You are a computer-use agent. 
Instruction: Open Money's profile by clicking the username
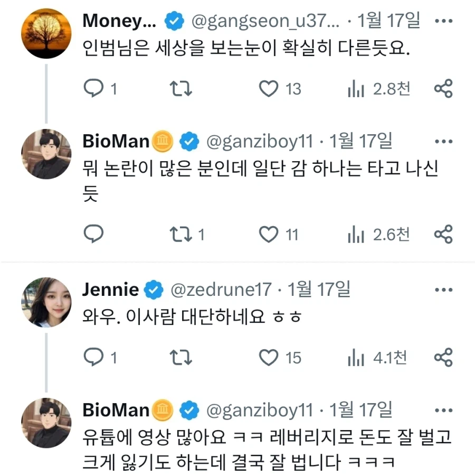pyautogui.click(x=117, y=22)
